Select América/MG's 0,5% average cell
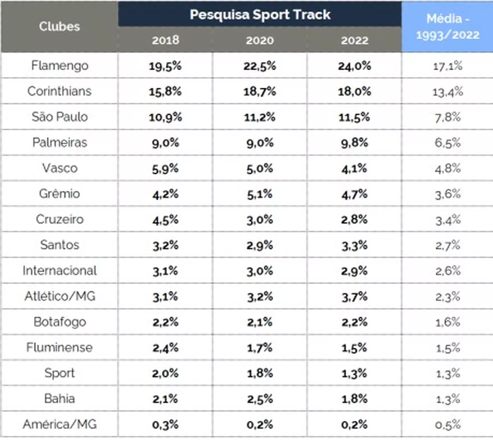The width and height of the screenshot is (493, 448). pos(447,424)
